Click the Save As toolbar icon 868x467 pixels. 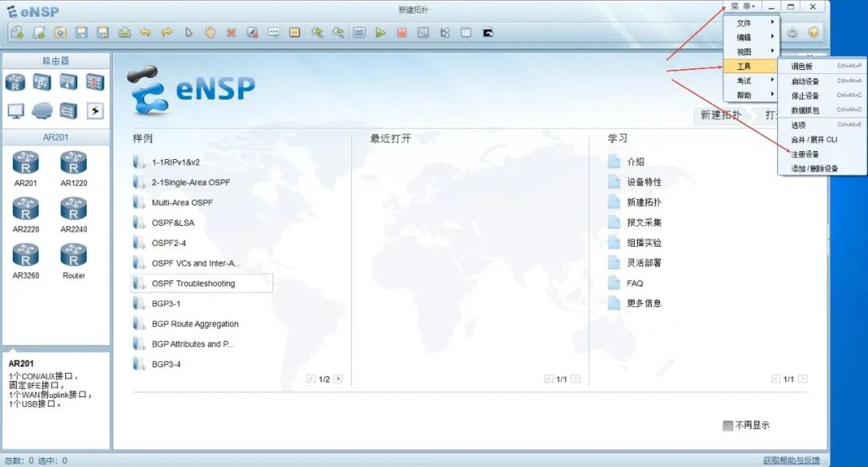click(103, 33)
